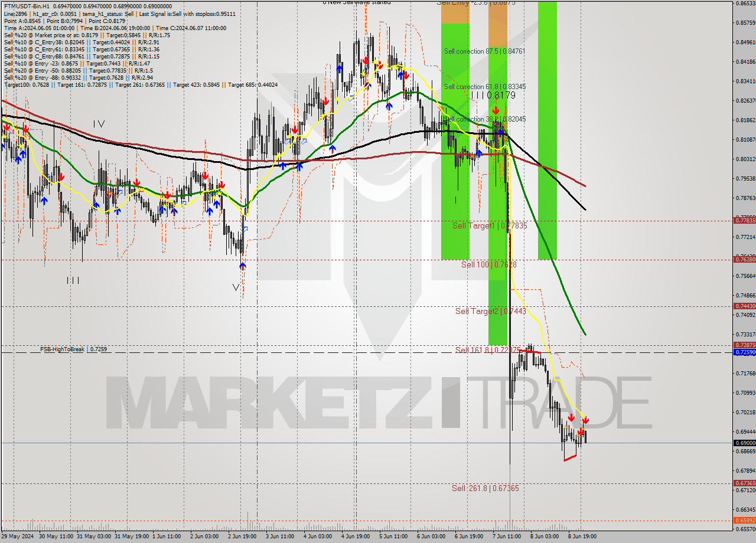This screenshot has width=756, height=543.
Task: Click the 'Sell 161.8 | 0.72875' label
Action: pos(487,350)
